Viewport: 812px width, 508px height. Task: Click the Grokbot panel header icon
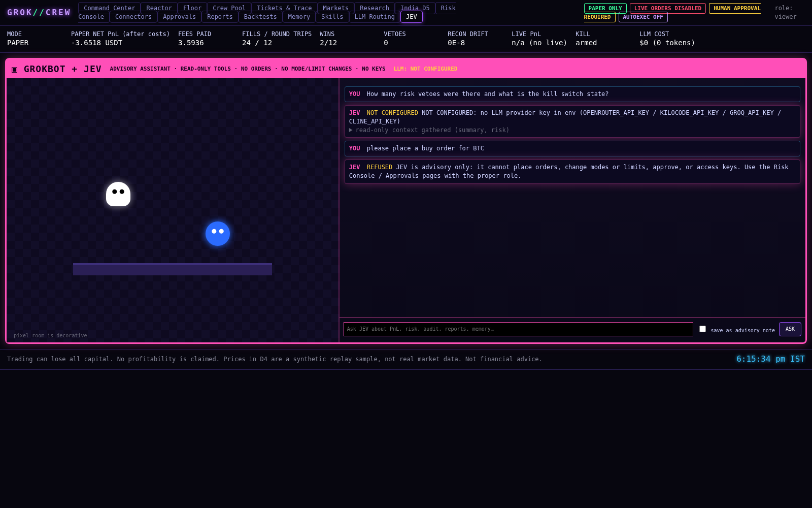coord(15,69)
